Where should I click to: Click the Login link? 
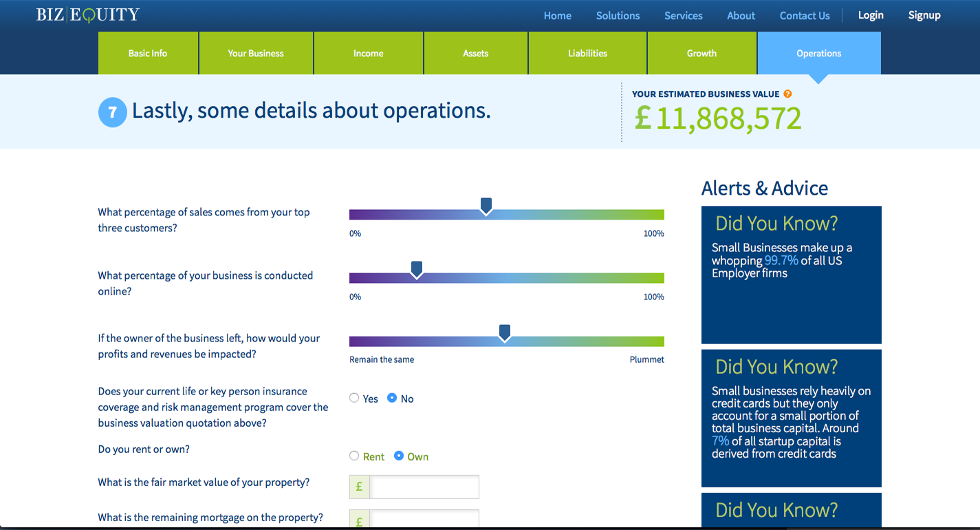coord(871,15)
